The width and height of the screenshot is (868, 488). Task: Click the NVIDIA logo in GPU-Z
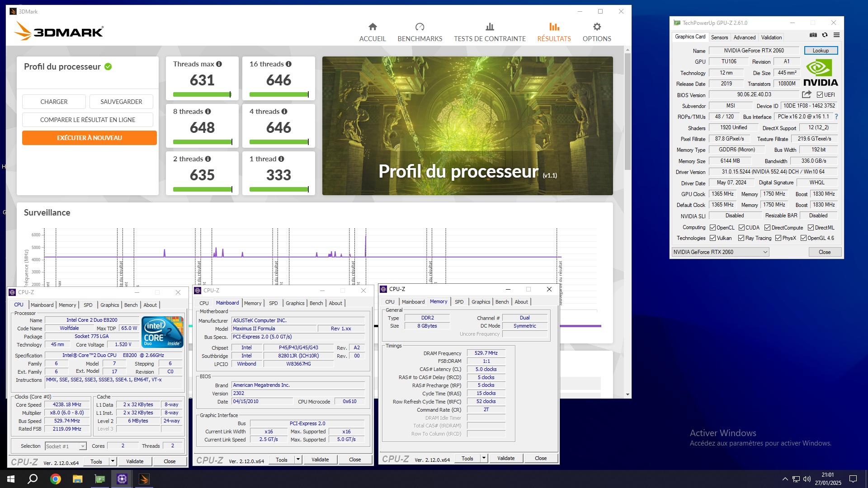(x=821, y=73)
